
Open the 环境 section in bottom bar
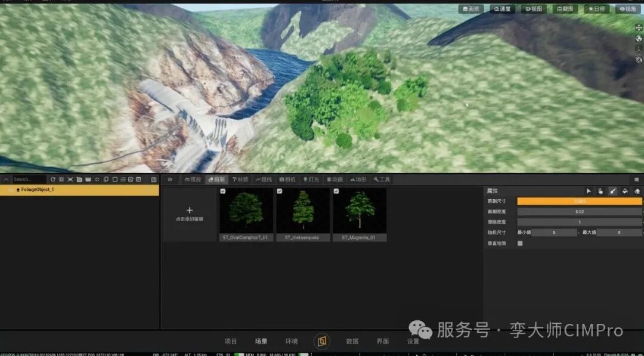click(292, 341)
